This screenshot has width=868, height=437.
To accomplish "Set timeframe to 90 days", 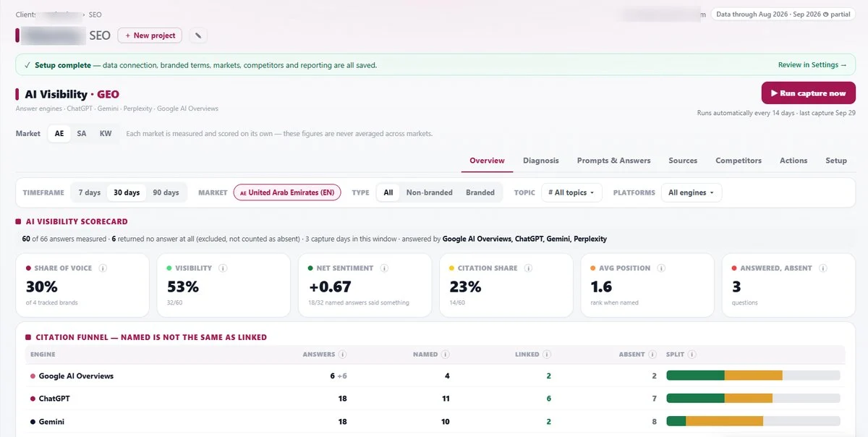I will (166, 192).
